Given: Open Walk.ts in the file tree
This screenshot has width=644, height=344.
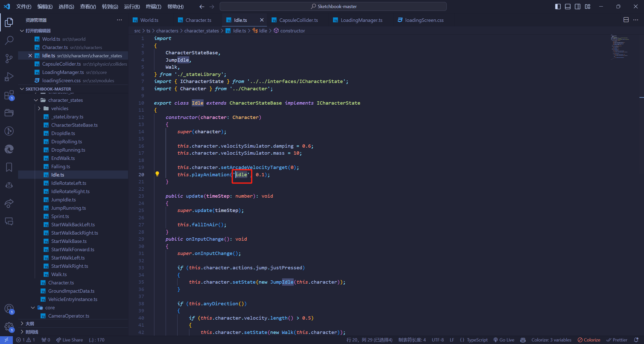Looking at the screenshot, I should click(59, 274).
